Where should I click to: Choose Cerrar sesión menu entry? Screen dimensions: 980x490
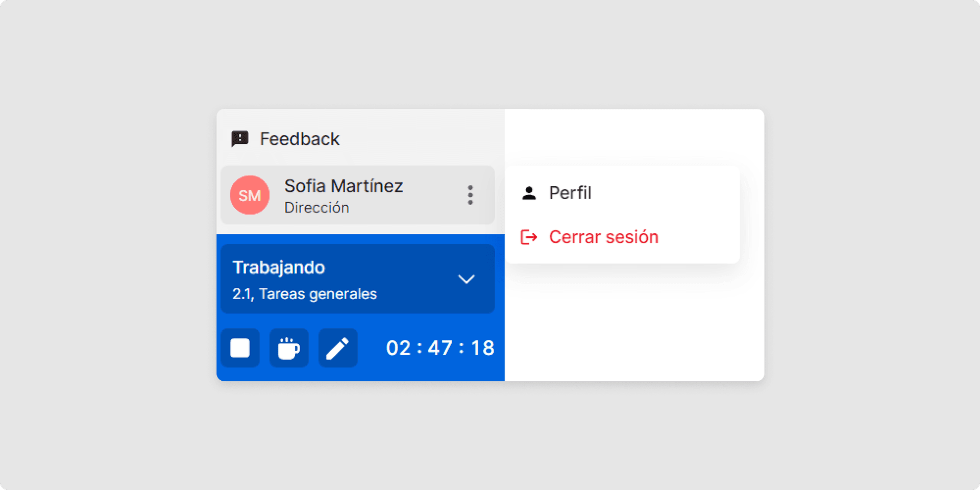[603, 237]
